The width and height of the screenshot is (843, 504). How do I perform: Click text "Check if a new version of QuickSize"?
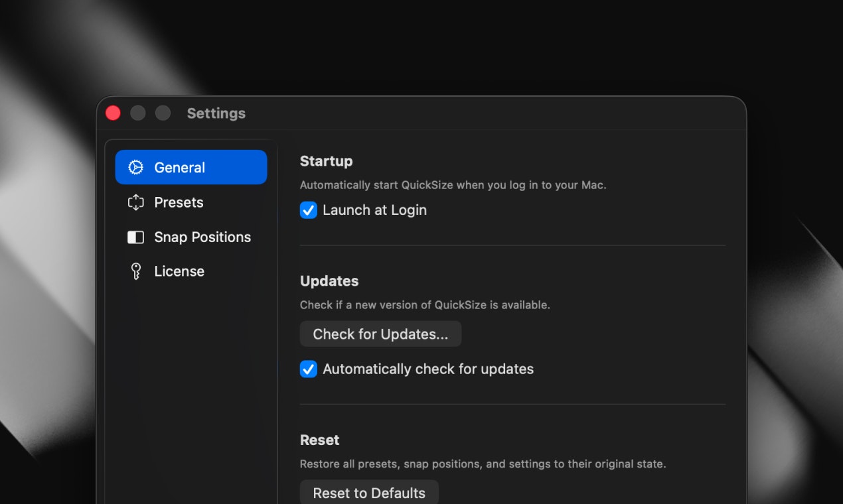click(394, 305)
